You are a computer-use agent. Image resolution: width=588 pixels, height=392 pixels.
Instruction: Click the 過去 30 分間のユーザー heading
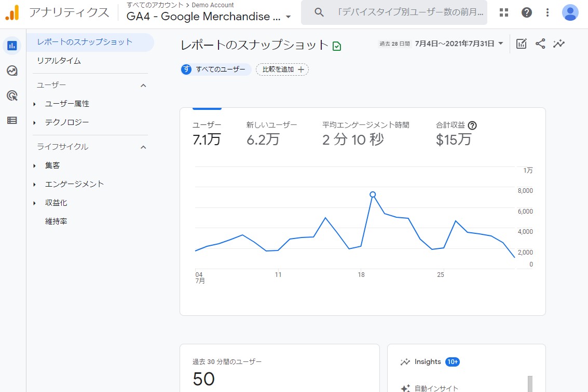tap(227, 361)
